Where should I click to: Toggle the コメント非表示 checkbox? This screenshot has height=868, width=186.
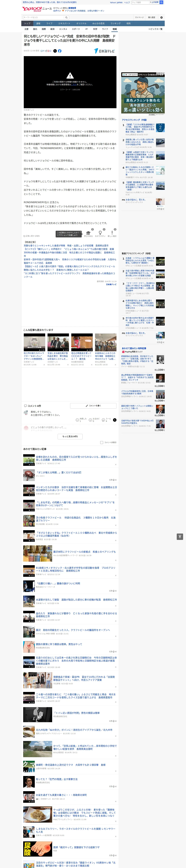point(102,442)
